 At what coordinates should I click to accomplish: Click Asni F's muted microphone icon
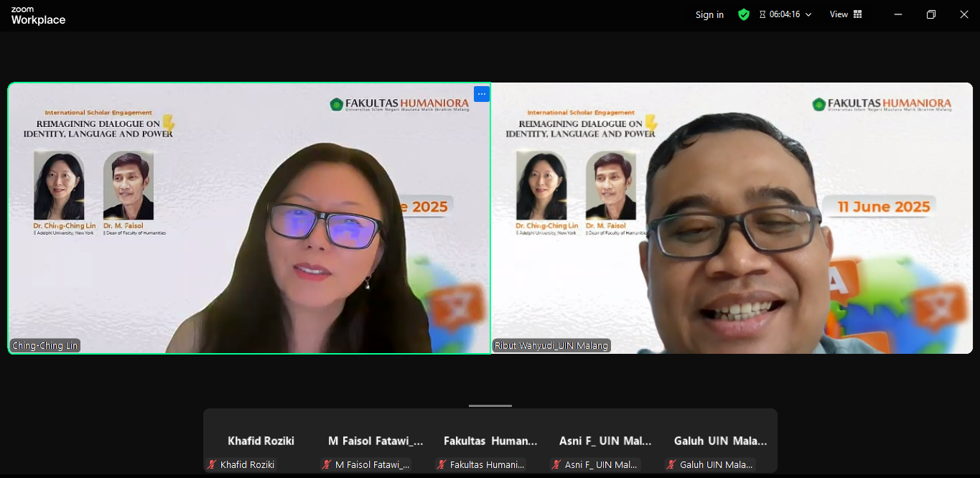pos(556,464)
